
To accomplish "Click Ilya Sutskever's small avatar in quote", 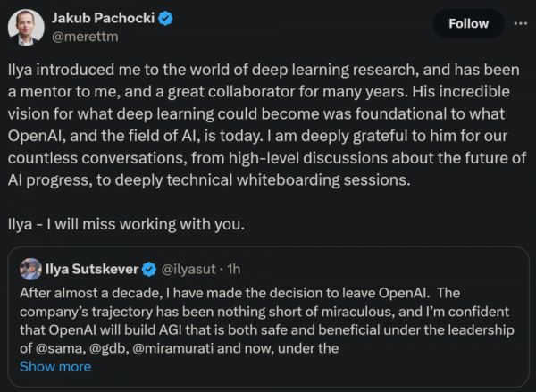I will (31, 266).
